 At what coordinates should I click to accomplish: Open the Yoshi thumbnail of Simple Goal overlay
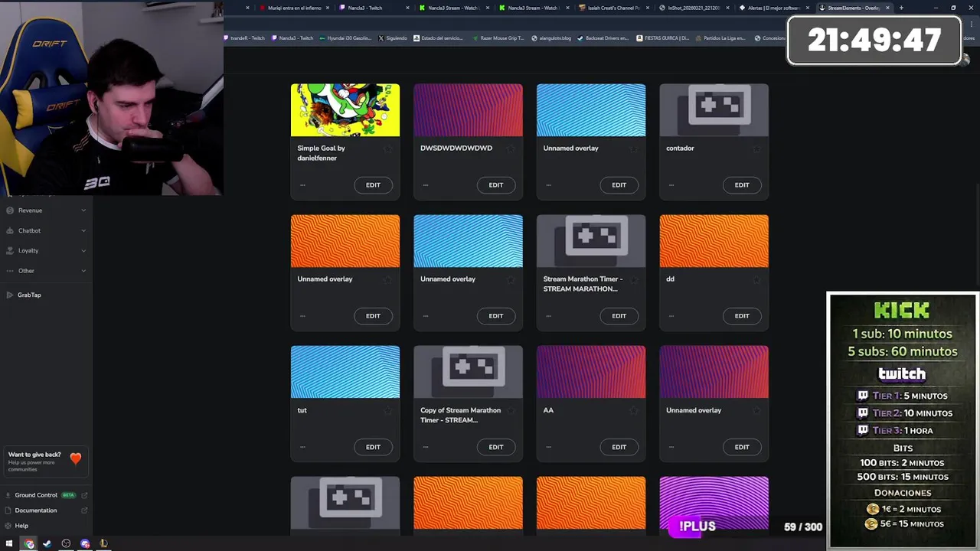click(x=345, y=110)
